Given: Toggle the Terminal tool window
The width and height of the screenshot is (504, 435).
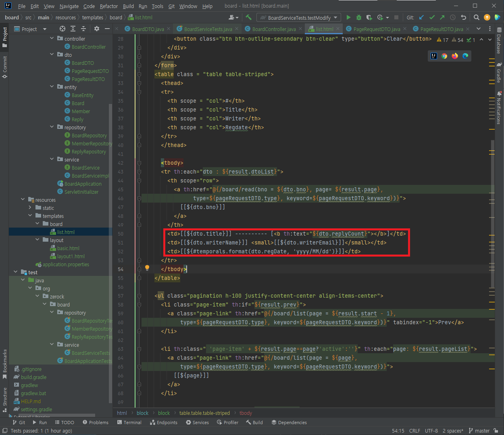Looking at the screenshot, I should (x=129, y=423).
